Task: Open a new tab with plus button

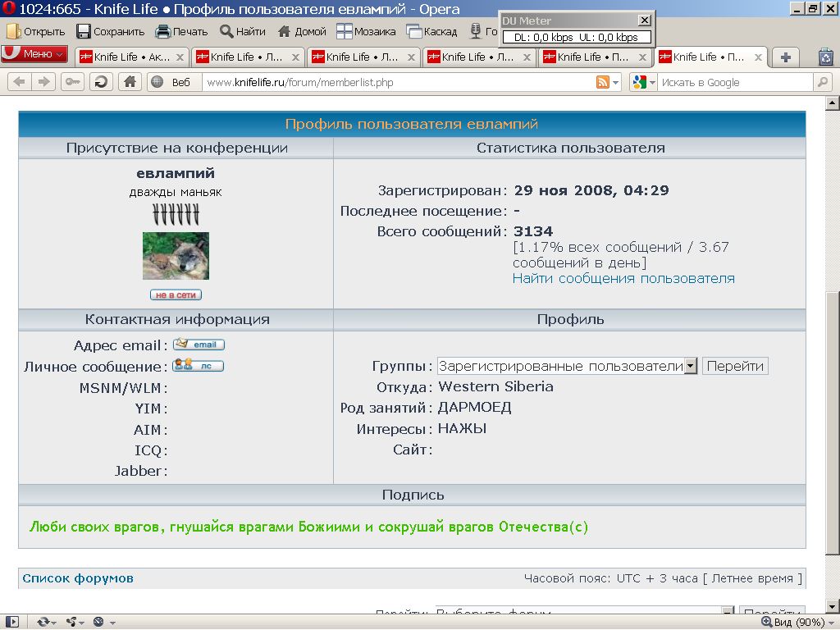Action: 786,57
